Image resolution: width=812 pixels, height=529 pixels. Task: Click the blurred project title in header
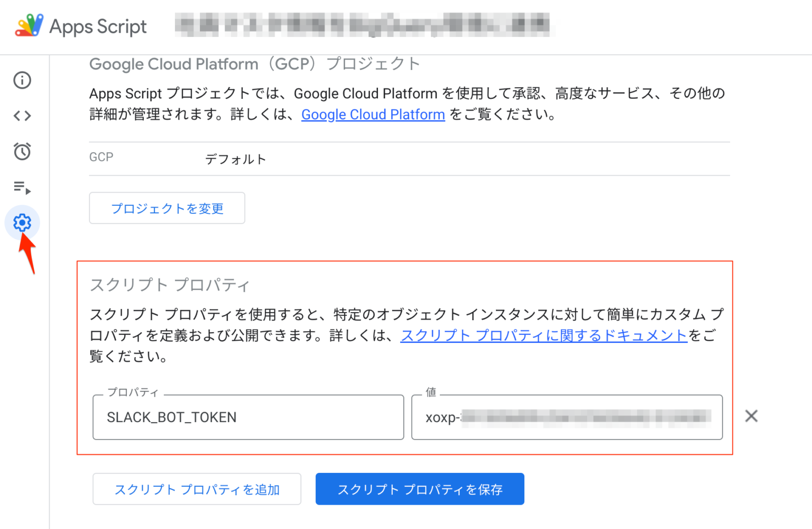pos(362,24)
